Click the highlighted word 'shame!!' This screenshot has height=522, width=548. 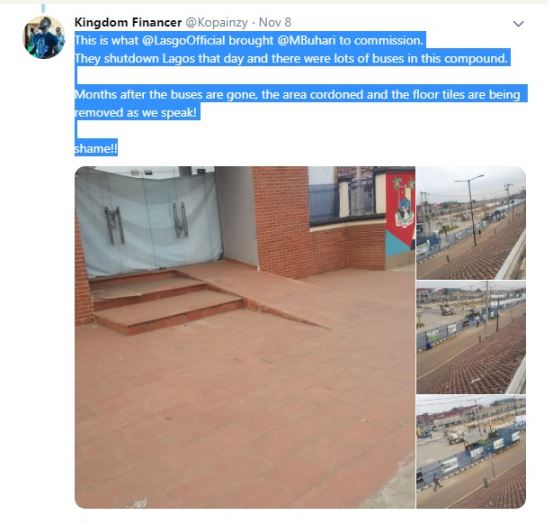[96, 149]
